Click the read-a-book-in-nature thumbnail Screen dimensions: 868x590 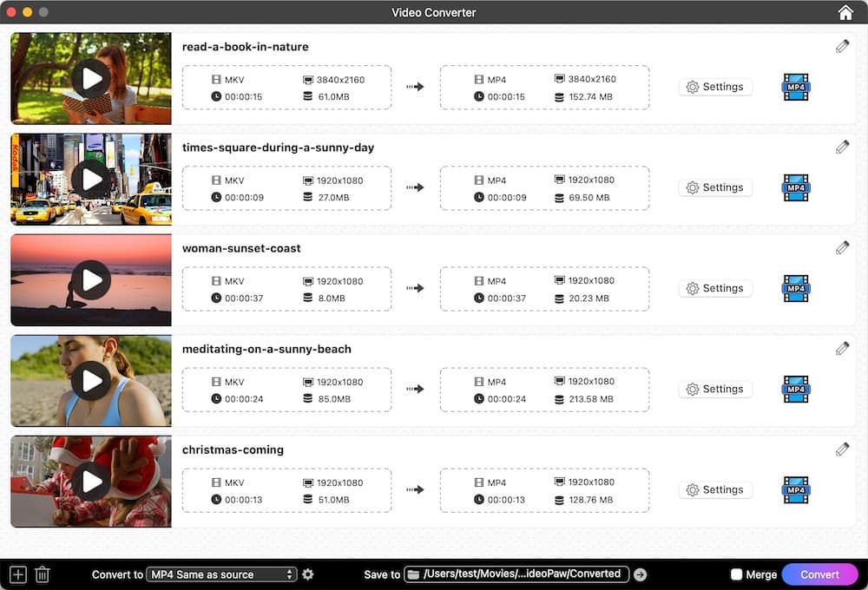pyautogui.click(x=90, y=78)
